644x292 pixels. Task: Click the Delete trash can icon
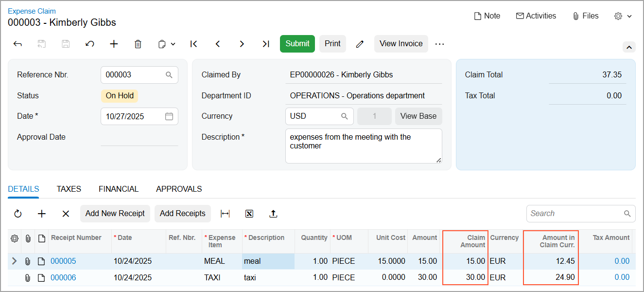coord(138,44)
